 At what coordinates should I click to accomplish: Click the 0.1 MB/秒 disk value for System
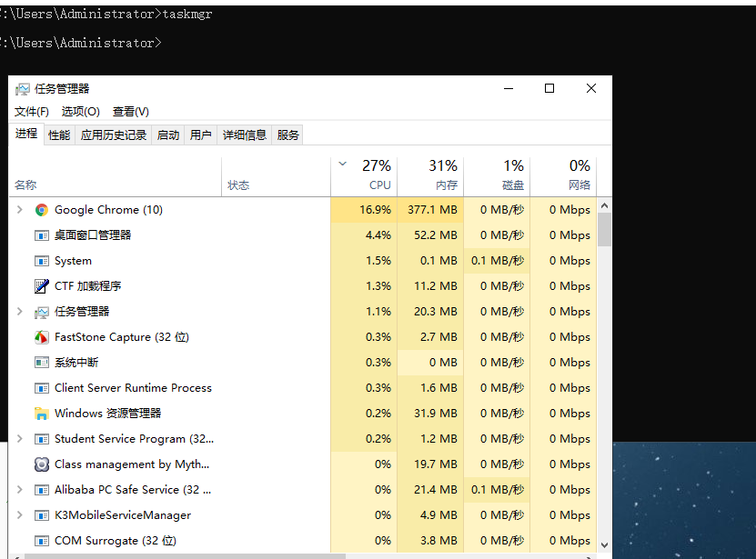[498, 261]
